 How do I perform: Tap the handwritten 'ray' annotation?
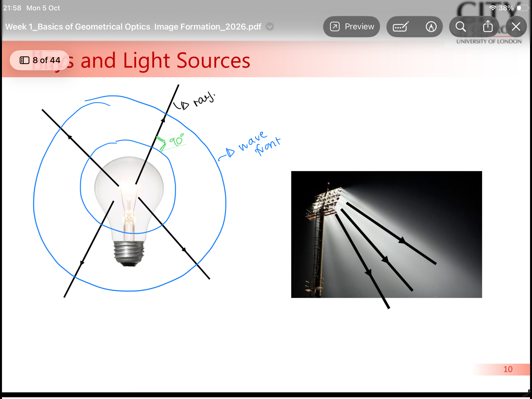204,99
